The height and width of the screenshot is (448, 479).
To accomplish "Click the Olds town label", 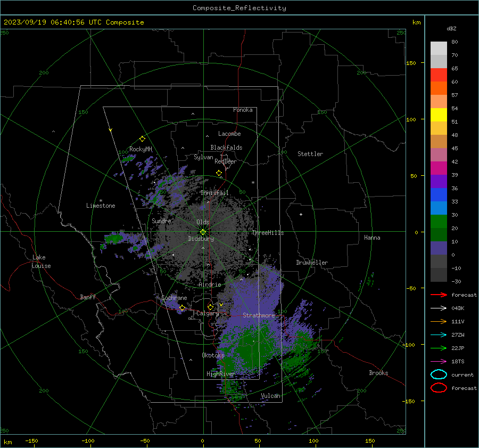I will [203, 222].
